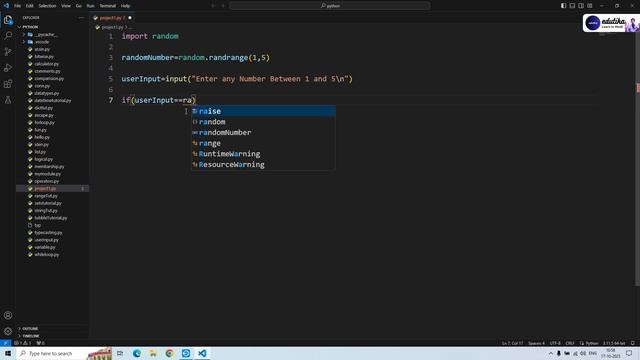
Task: Open the notifications bell in status bar
Action: (633, 343)
